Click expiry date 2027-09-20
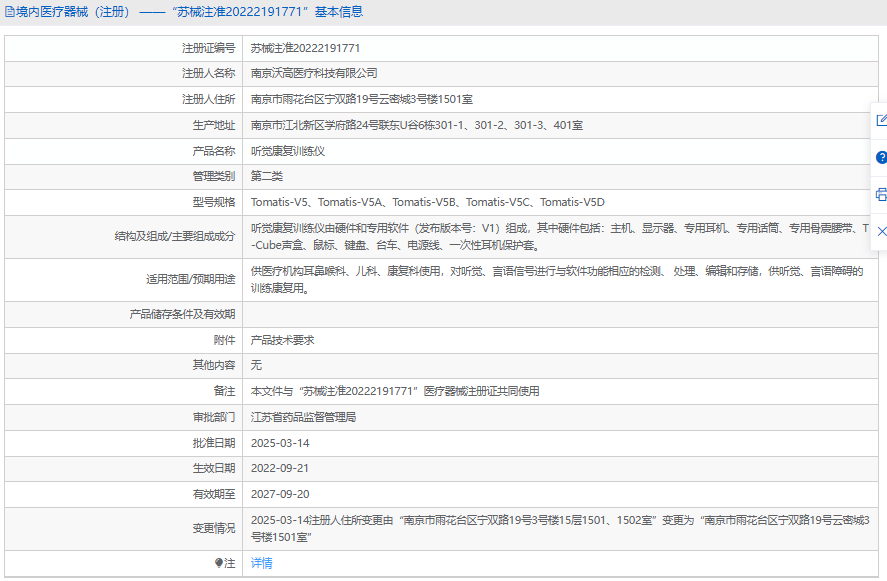 tap(280, 494)
